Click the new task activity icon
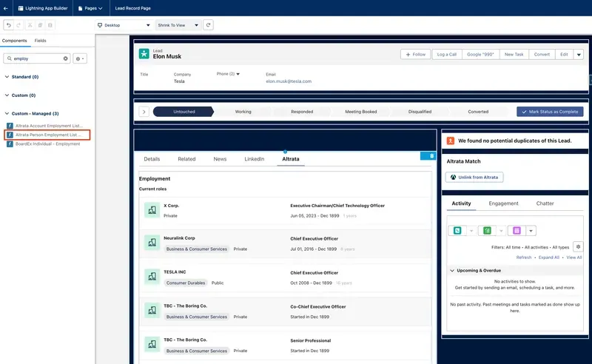592x364 pixels. point(487,230)
